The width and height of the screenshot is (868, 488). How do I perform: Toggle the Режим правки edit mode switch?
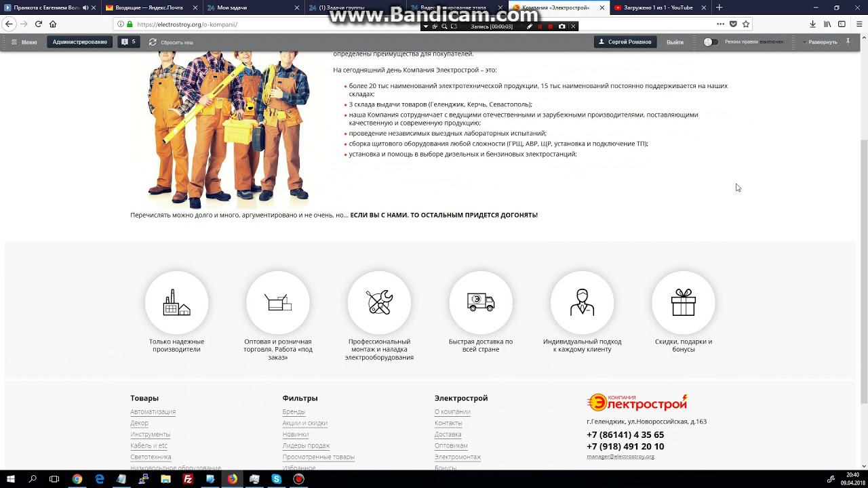click(710, 42)
